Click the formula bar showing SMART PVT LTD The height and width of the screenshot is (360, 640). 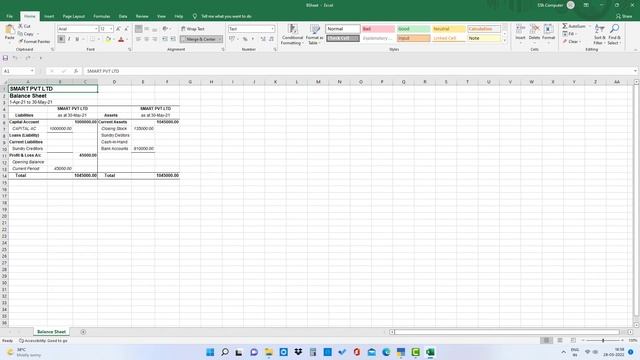pyautogui.click(x=358, y=71)
